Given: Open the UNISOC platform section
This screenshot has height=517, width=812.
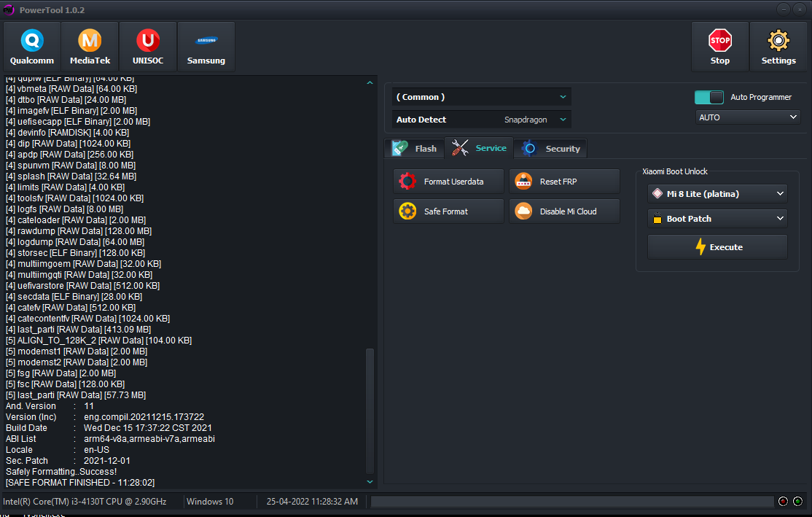Looking at the screenshot, I should [x=148, y=47].
